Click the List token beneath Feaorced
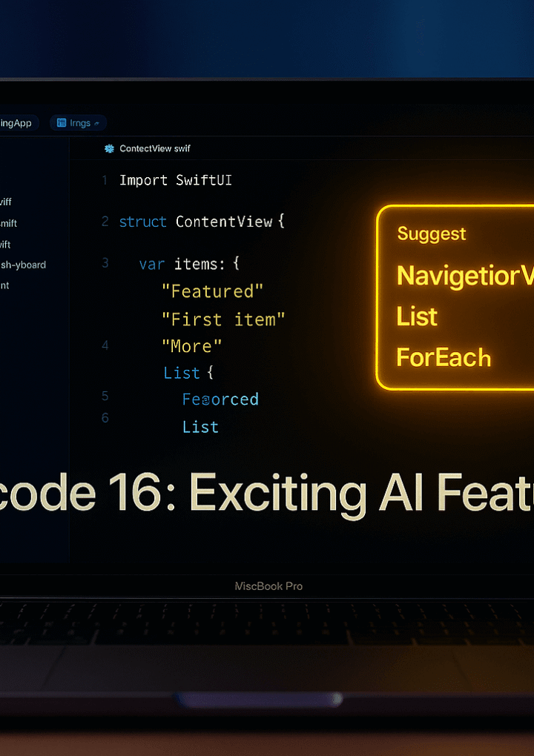 pos(200,427)
